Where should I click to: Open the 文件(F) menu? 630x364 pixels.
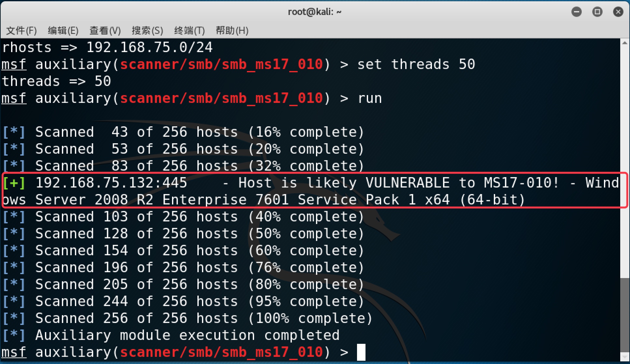[x=21, y=30]
